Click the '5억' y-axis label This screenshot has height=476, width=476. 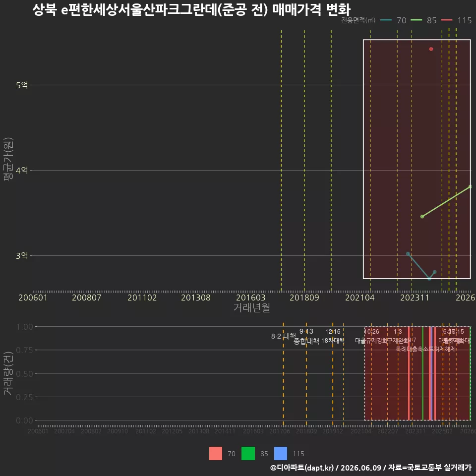[x=22, y=85]
